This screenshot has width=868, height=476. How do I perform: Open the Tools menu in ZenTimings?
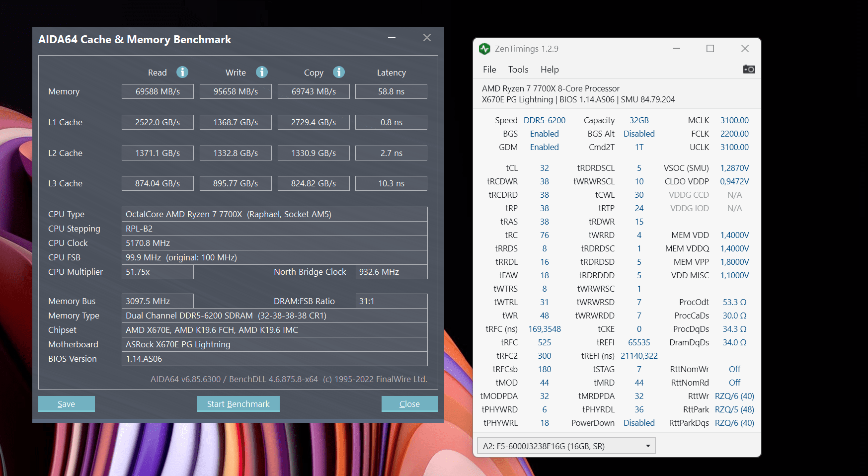click(518, 70)
